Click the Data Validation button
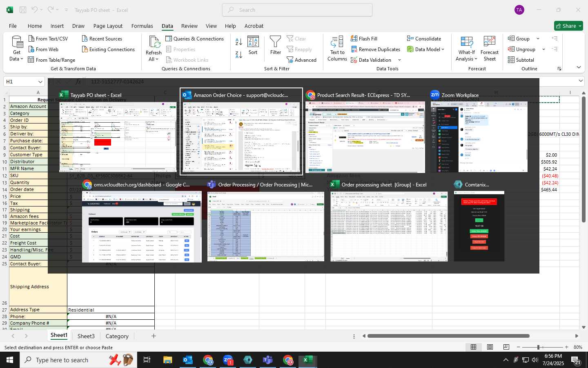588x368 pixels. 371,60
